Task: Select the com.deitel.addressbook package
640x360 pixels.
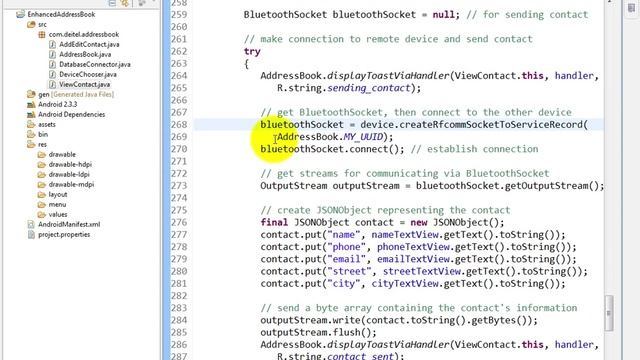Action: (84, 34)
